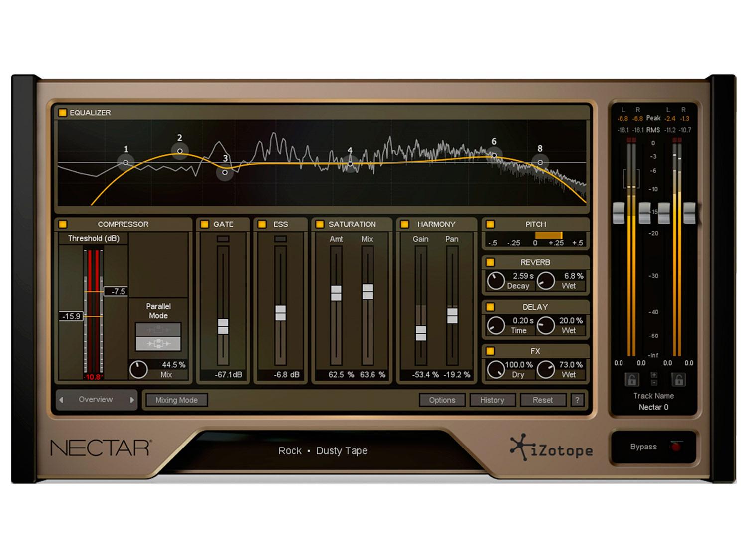
Task: Click the input gain lock icon
Action: pyautogui.click(x=631, y=380)
